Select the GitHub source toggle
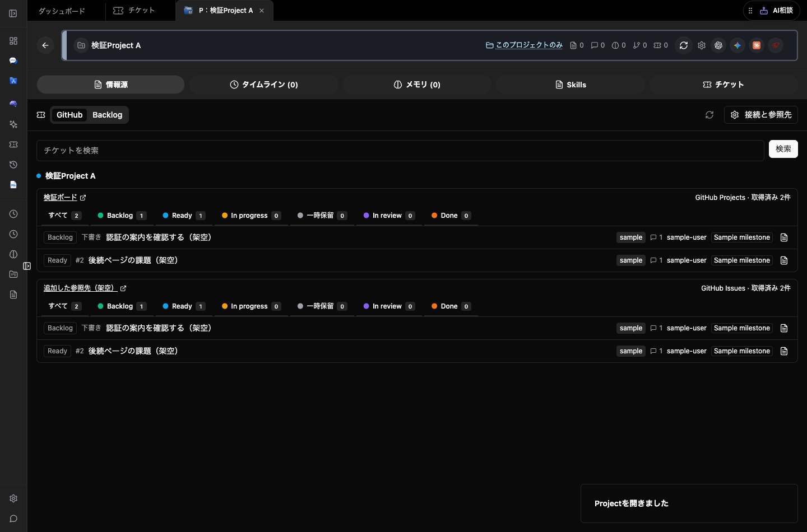The width and height of the screenshot is (807, 532). (69, 115)
